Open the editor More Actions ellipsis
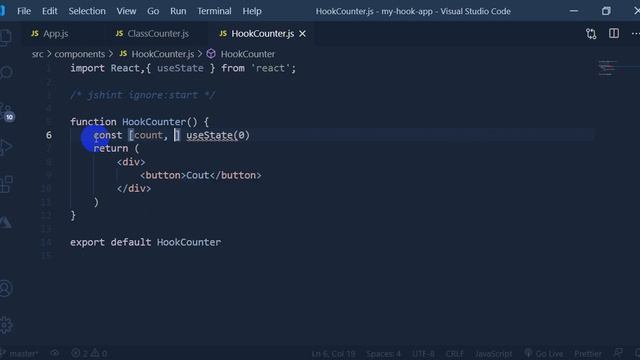Screen dimensions: 640x360 coord(635,33)
